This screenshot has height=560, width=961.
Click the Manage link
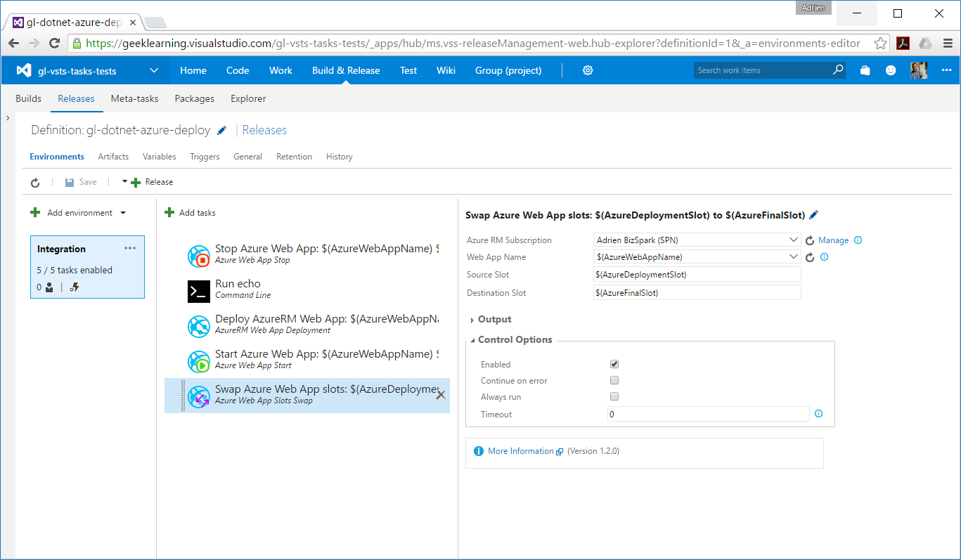click(x=833, y=240)
